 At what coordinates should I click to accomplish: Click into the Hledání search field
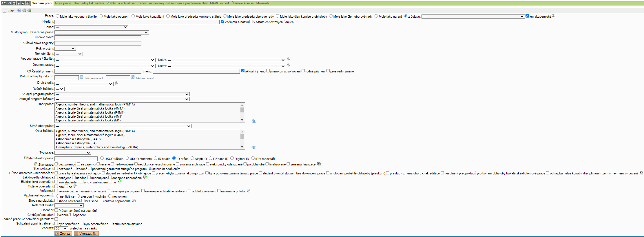pyautogui.click(x=137, y=22)
